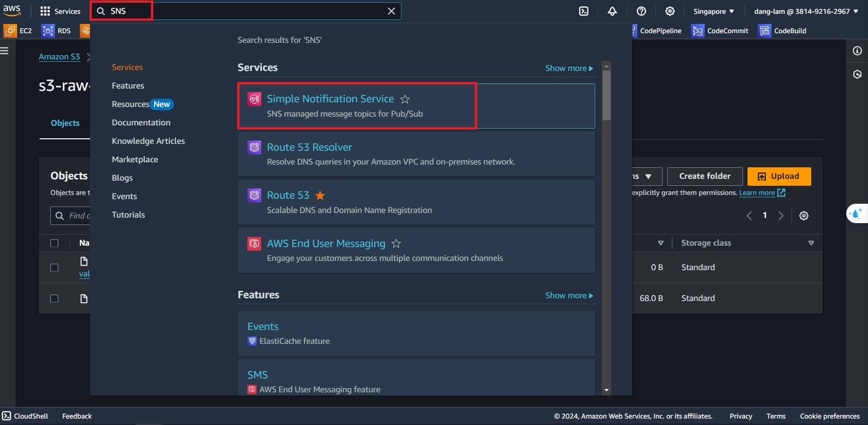Toggle the select-all objects checkbox
The height and width of the screenshot is (425, 868).
tap(54, 243)
